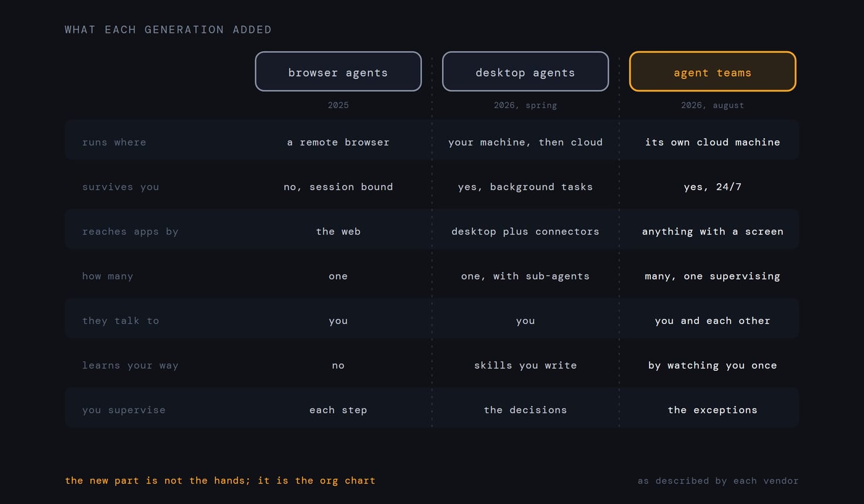Click 'no, session bound' cell
864x504 pixels.
[338, 187]
